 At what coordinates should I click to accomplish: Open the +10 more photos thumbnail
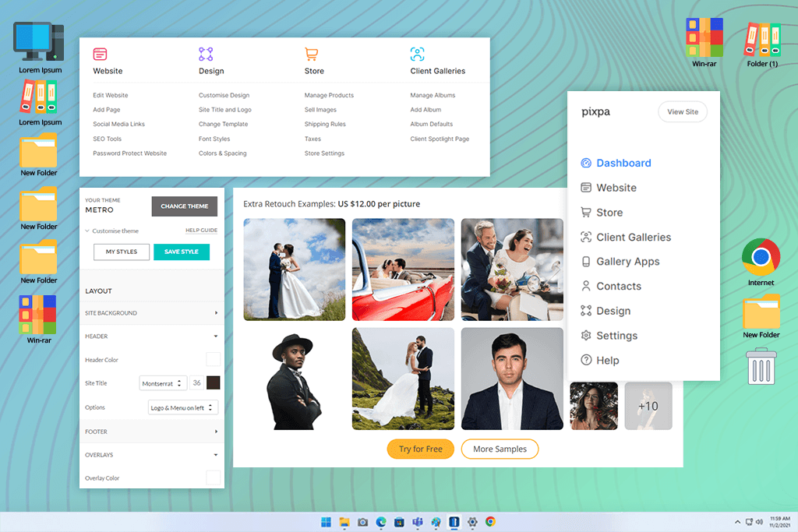648,406
